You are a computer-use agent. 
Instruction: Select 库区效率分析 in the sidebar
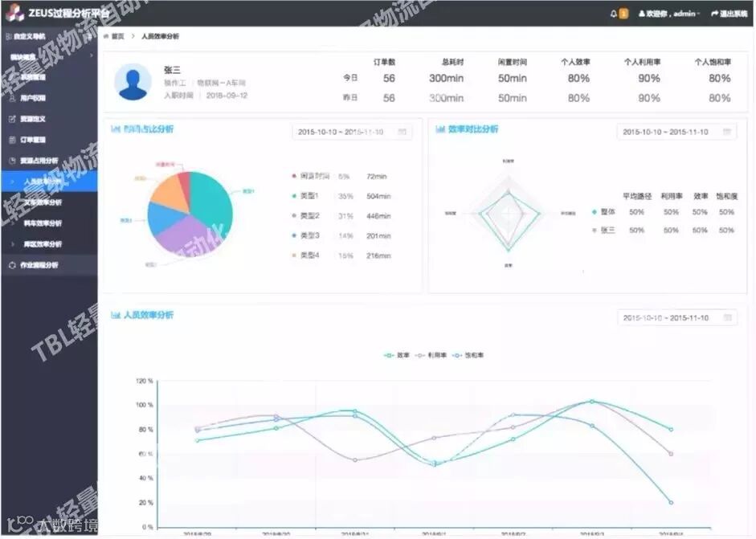point(49,244)
